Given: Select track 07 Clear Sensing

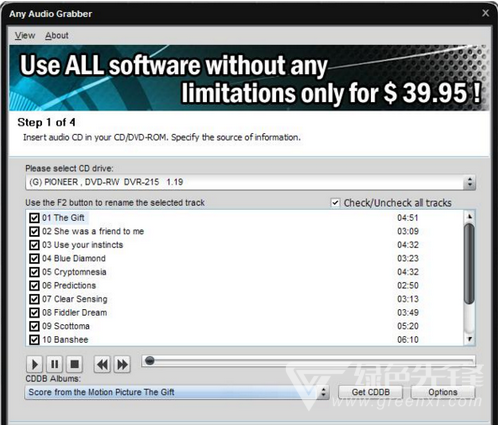Looking at the screenshot, I should 75,299.
